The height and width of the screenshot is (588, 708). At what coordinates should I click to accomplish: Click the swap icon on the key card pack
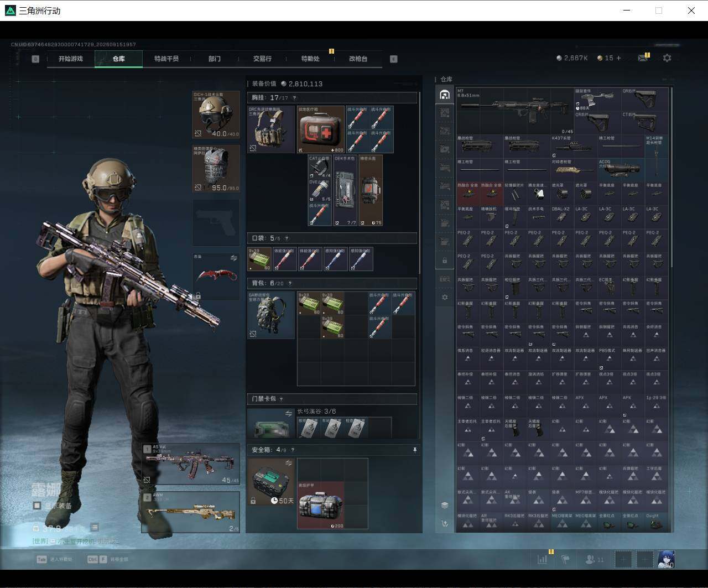[289, 414]
